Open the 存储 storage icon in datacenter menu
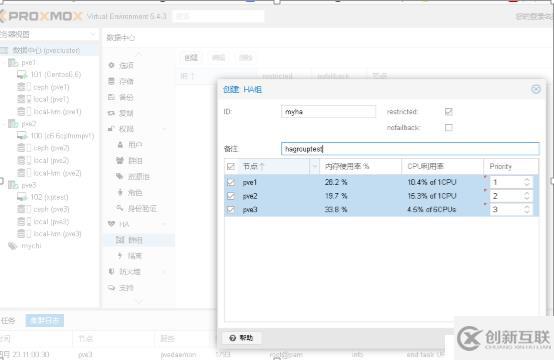Viewport: 554px width, 360px height. 111,81
